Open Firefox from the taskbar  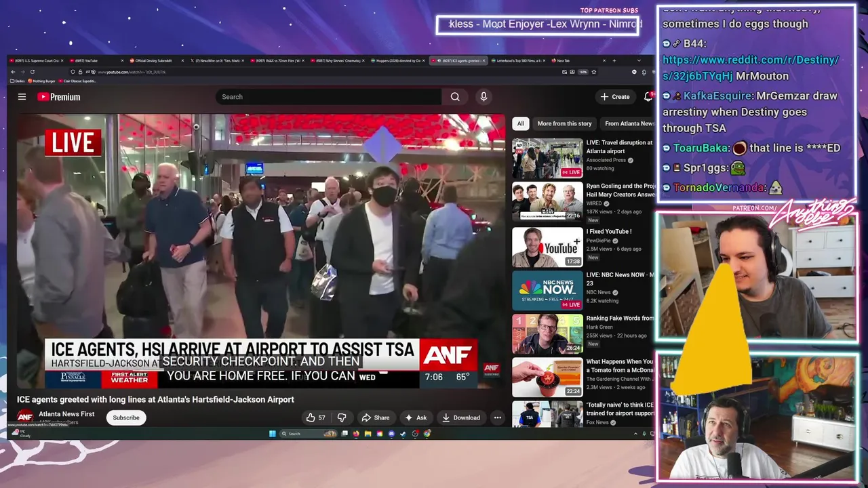click(x=356, y=434)
